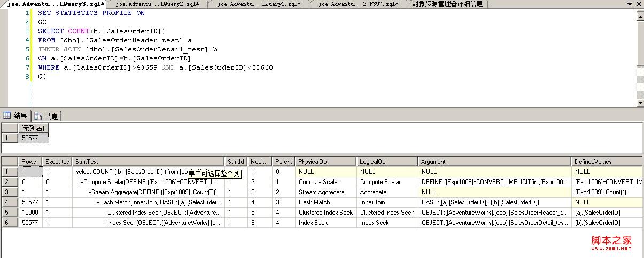Select row header 2 in the profile grid
644x258 pixels.
[x=10, y=182]
